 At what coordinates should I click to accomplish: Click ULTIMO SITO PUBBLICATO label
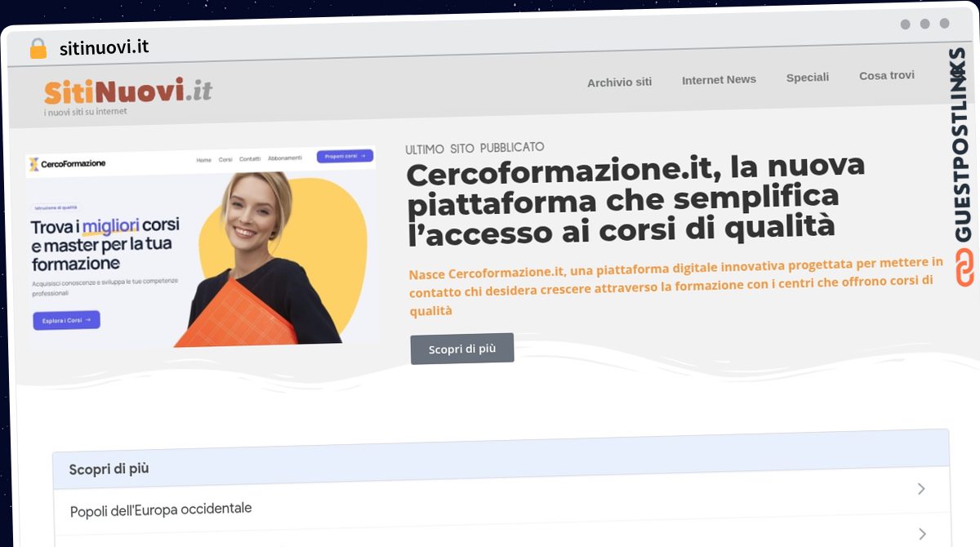tap(474, 148)
